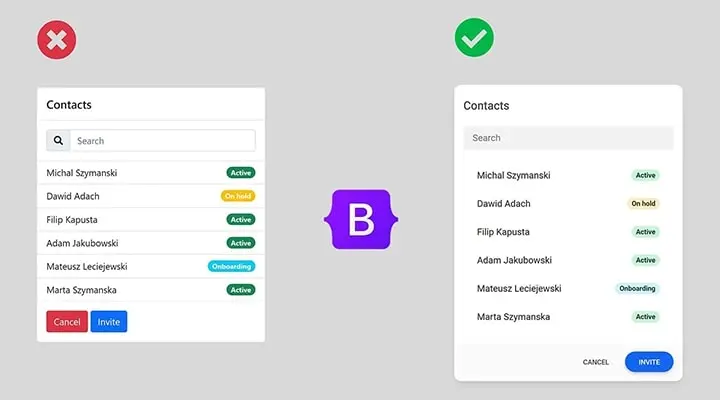Click the red Cancel button
Screen dimensions: 720x400
(x=67, y=321)
